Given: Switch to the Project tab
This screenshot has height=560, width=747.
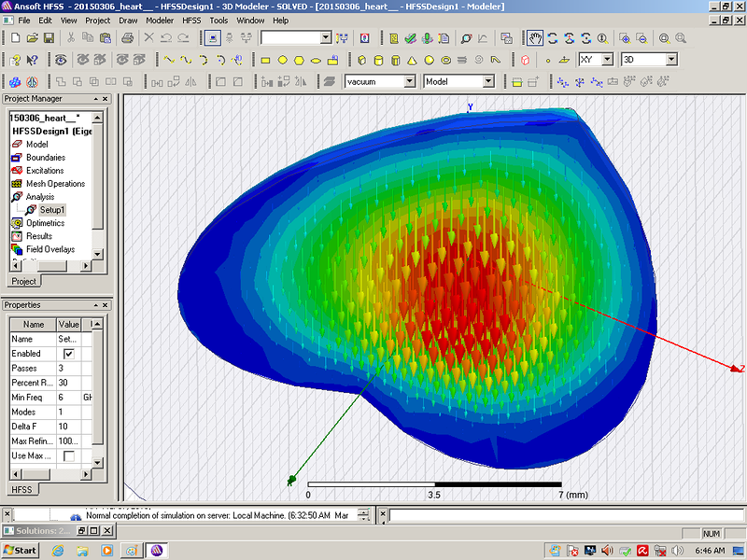Looking at the screenshot, I should tap(23, 281).
